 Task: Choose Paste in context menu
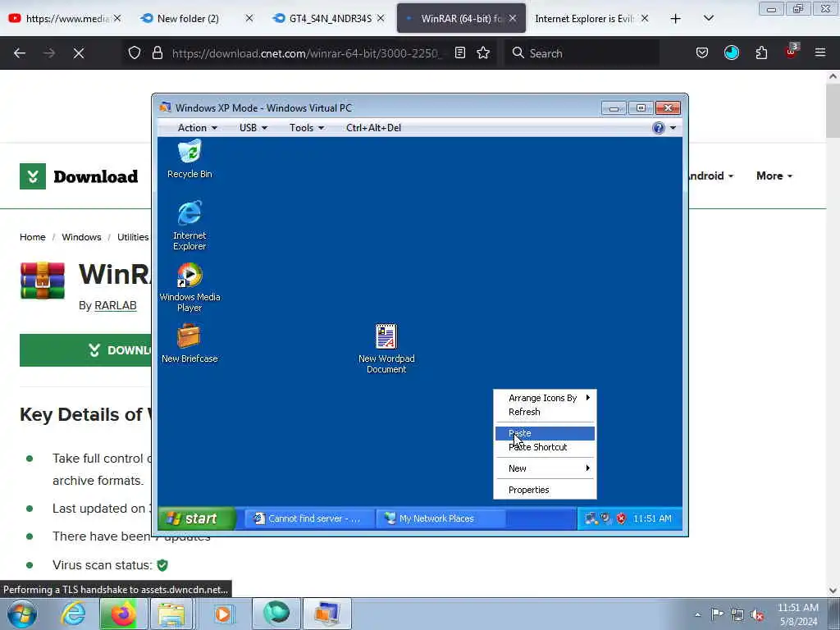click(545, 433)
